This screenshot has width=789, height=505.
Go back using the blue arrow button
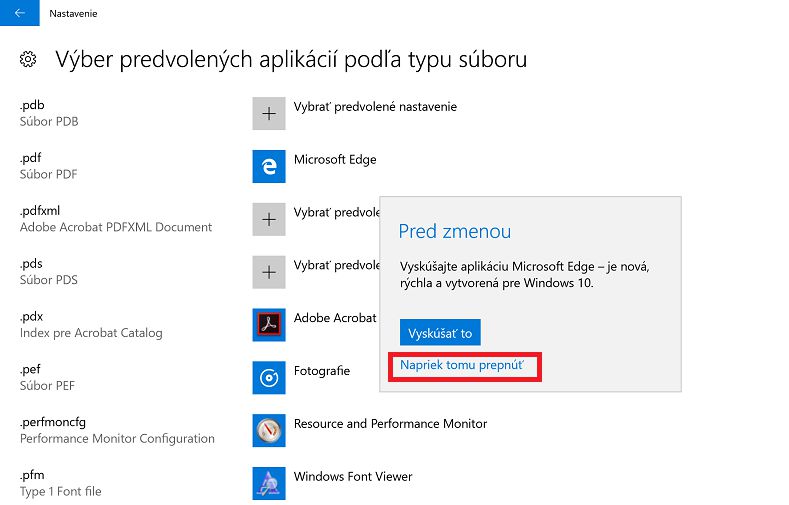click(20, 13)
